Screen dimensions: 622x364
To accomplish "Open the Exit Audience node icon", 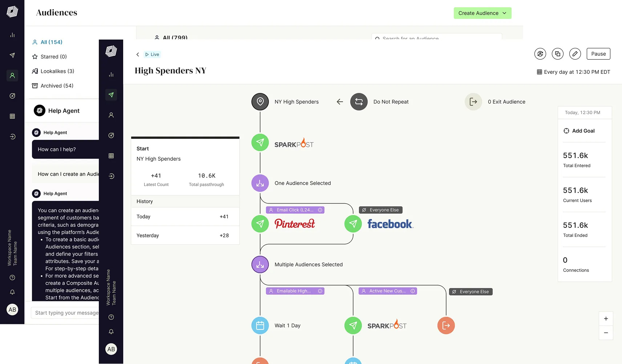I will [x=473, y=102].
